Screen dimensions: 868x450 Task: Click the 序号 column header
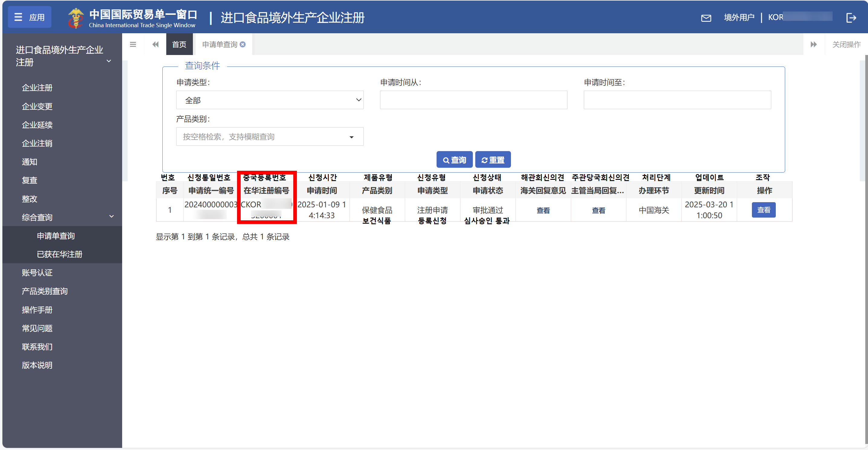(x=170, y=191)
